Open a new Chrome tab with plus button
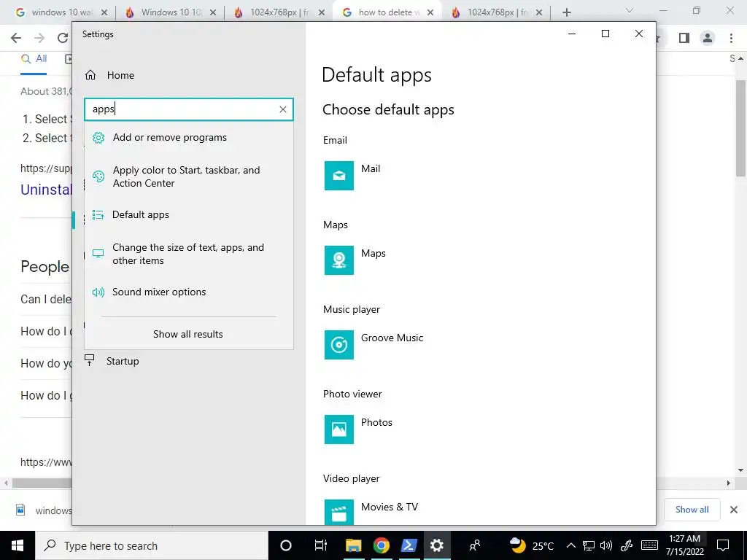This screenshot has height=560, width=747. tap(566, 12)
